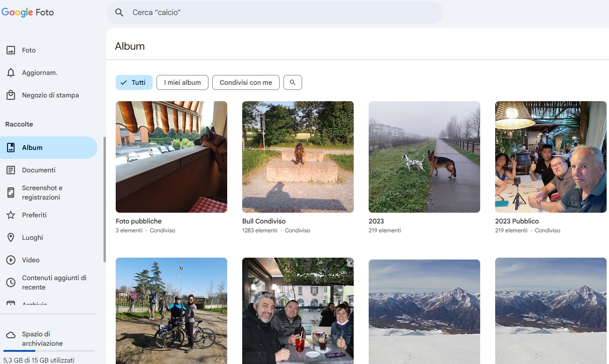The height and width of the screenshot is (364, 609).
Task: Select Album in the sidebar
Action: [31, 147]
